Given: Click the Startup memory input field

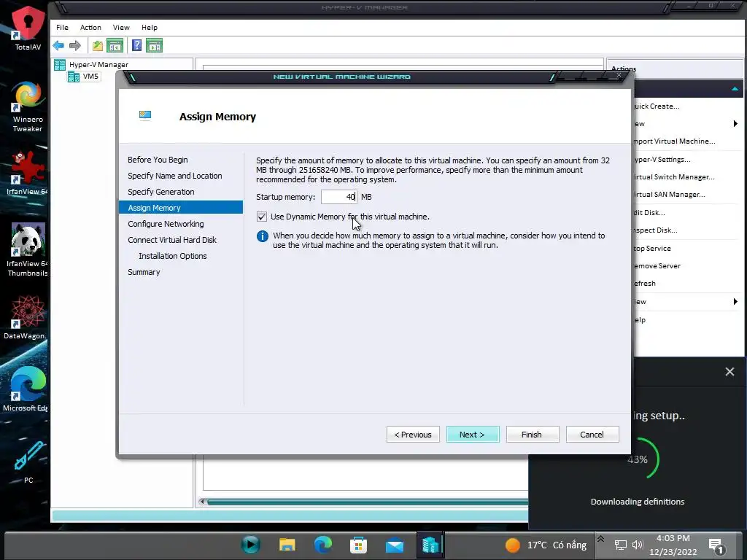Looking at the screenshot, I should coord(338,197).
